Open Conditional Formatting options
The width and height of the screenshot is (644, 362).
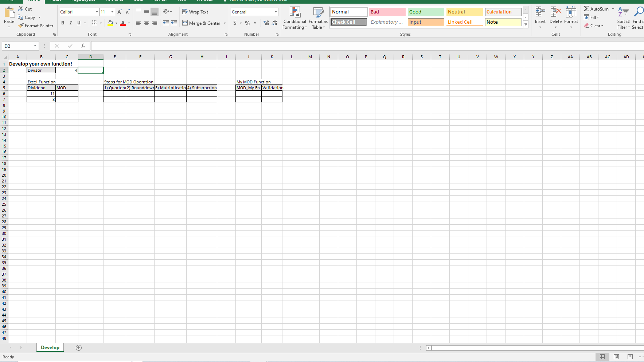pyautogui.click(x=294, y=17)
